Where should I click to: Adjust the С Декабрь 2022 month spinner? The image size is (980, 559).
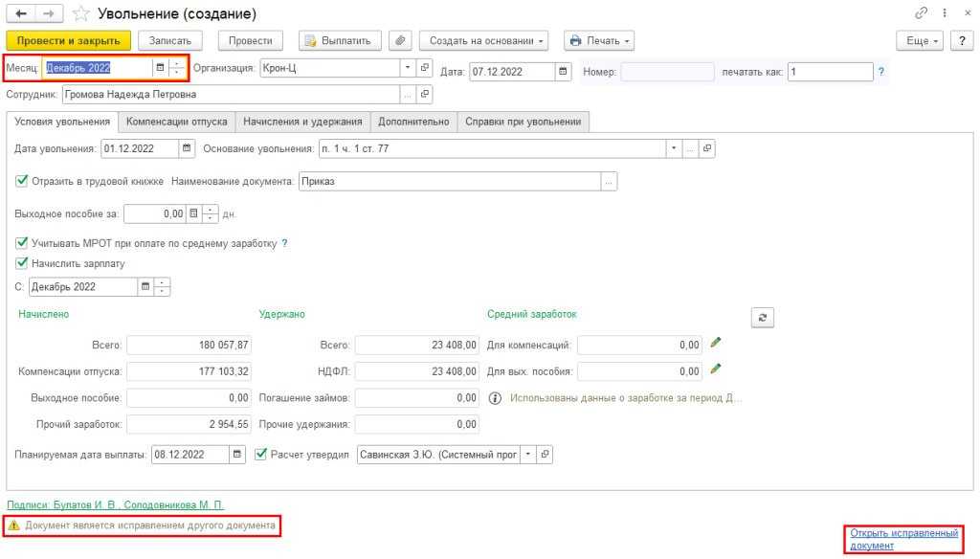click(162, 287)
